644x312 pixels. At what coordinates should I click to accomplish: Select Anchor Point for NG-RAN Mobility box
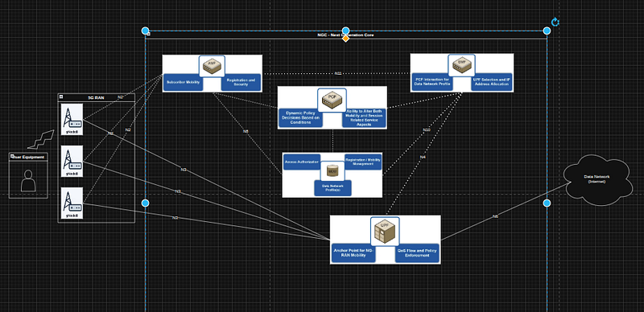(x=353, y=253)
